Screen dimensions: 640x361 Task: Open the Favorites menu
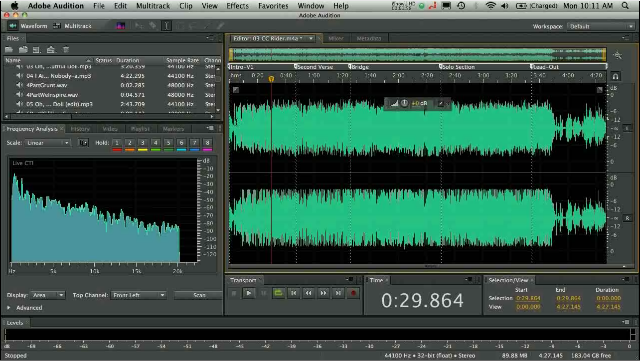(x=273, y=6)
